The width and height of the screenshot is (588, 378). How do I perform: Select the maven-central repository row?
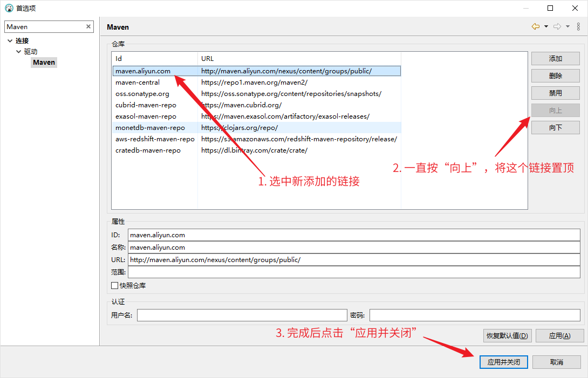coord(138,83)
